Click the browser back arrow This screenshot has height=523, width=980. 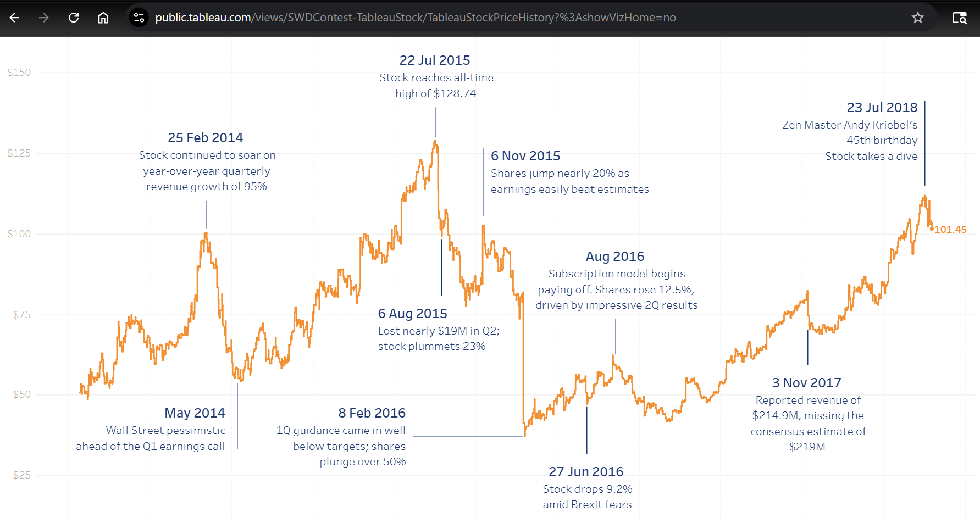click(15, 18)
